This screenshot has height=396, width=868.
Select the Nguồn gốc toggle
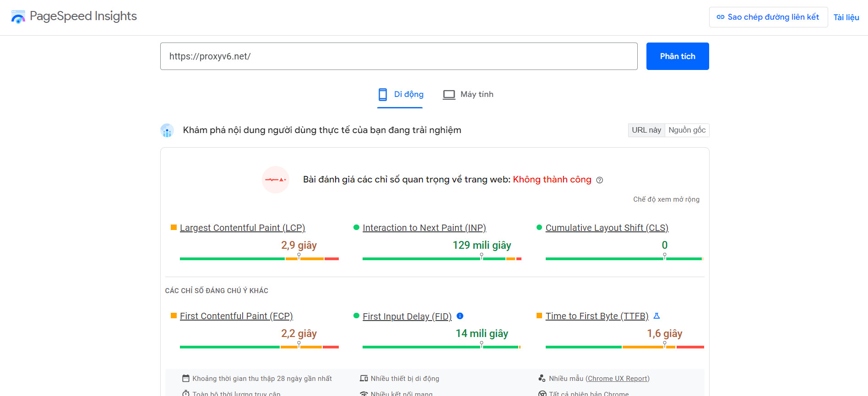point(687,130)
